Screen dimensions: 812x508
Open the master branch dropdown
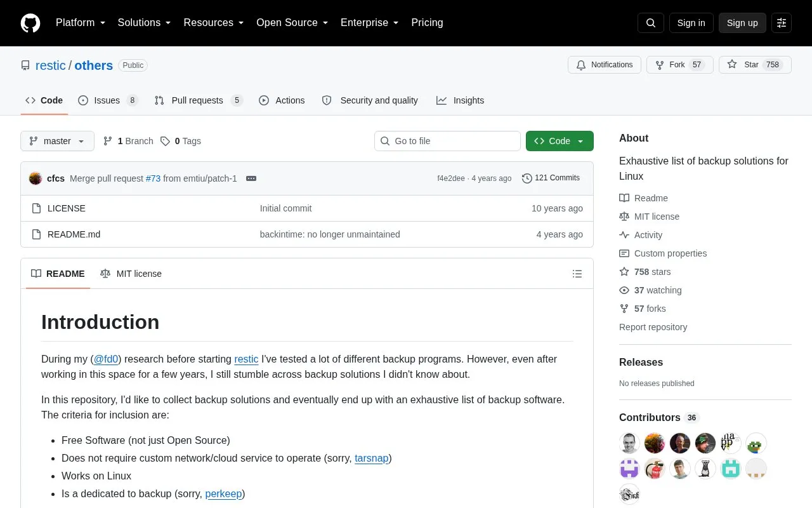(x=57, y=141)
